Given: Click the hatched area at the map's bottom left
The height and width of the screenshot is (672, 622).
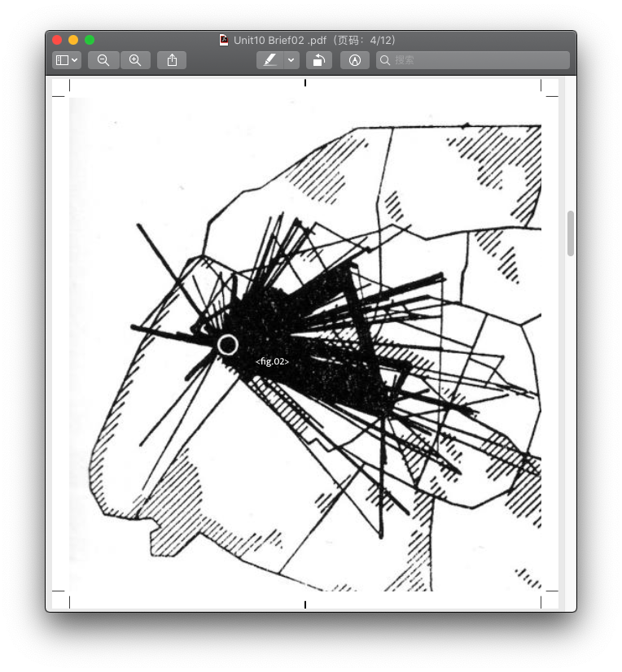Looking at the screenshot, I should pyautogui.click(x=171, y=496).
